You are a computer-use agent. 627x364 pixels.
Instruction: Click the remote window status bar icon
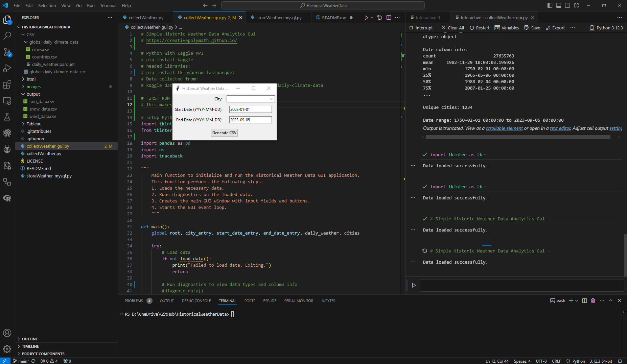5,361
